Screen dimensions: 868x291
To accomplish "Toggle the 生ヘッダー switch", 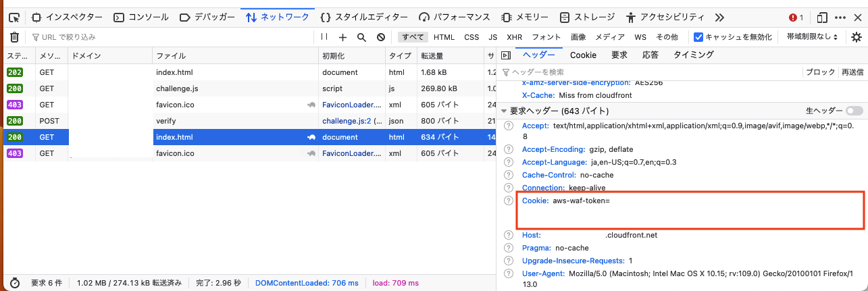I will click(x=854, y=111).
